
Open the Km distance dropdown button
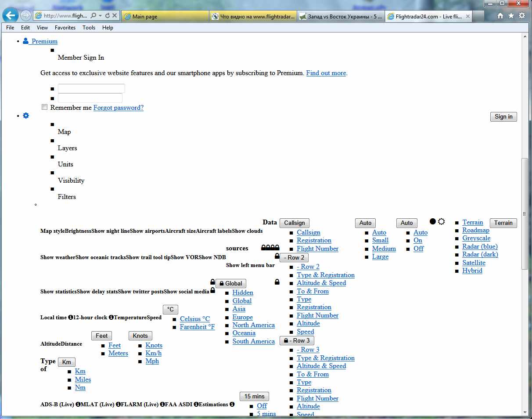(66, 362)
